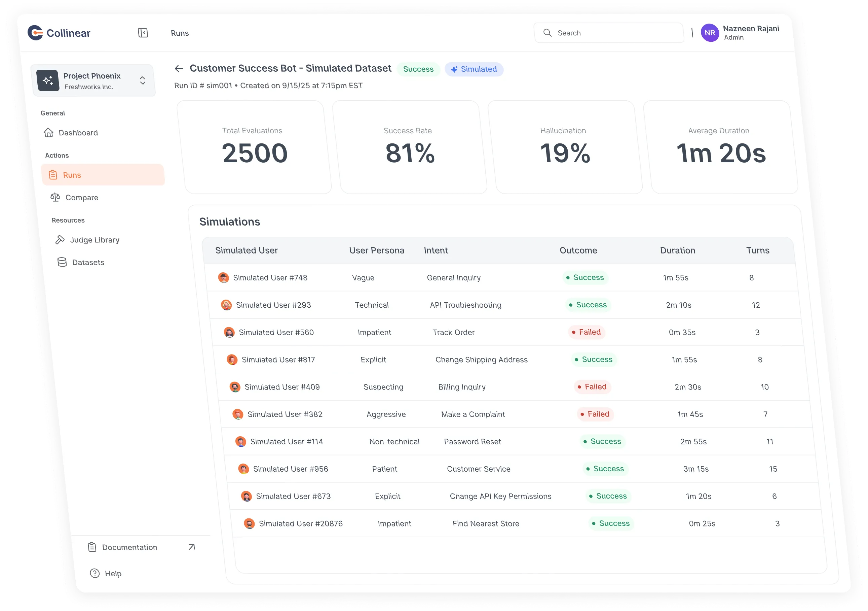Click the Collinear logo icon
Viewport: 868px width, 611px height.
[36, 33]
